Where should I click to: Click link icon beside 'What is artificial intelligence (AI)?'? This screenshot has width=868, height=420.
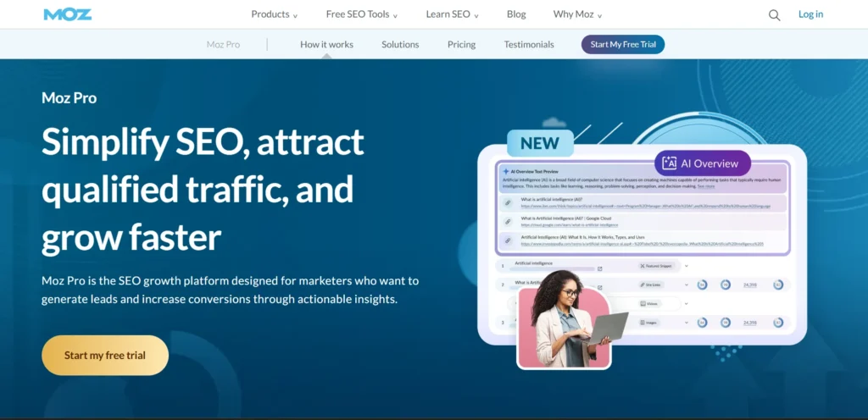click(508, 203)
